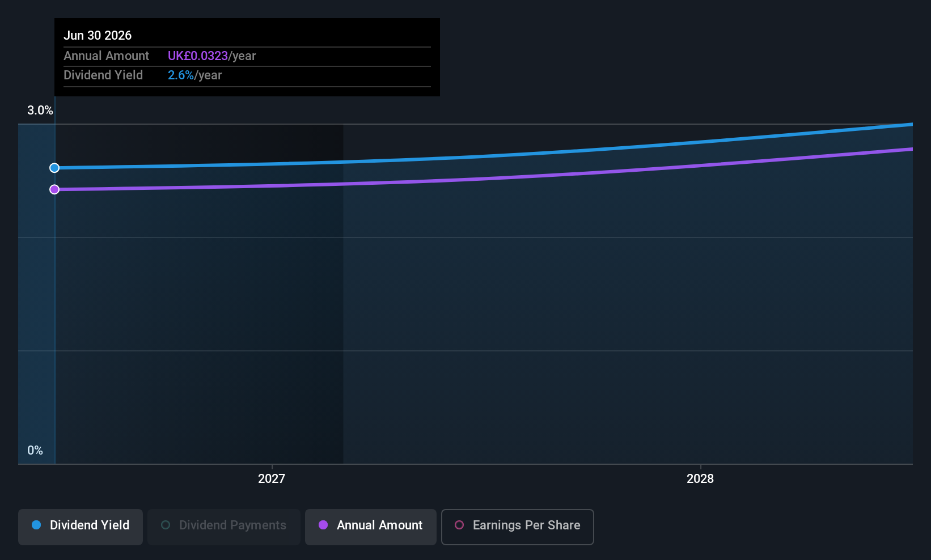
Task: Toggle the Annual Amount series
Action: pyautogui.click(x=371, y=527)
